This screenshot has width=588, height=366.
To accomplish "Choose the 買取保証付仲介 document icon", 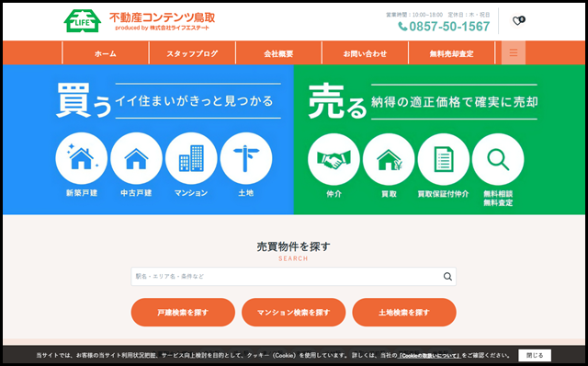I will click(x=444, y=159).
